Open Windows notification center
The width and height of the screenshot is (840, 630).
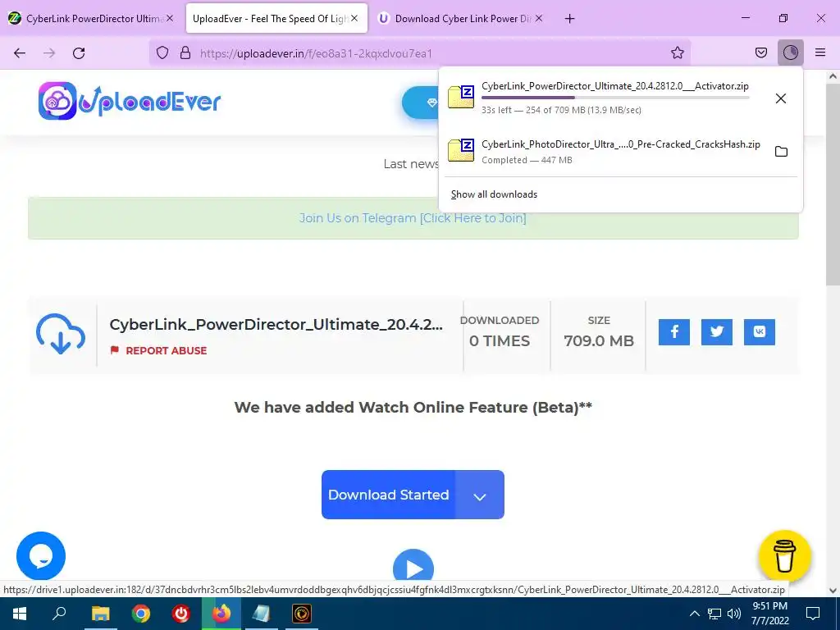(x=813, y=614)
